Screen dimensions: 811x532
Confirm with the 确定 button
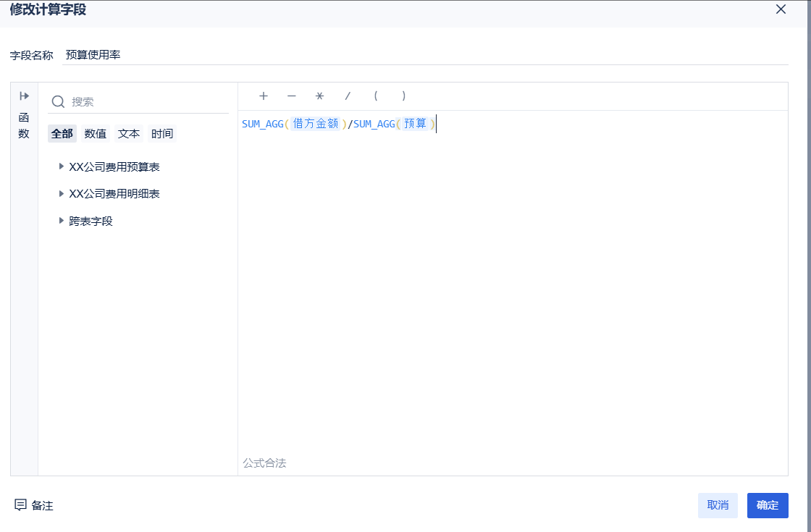pyautogui.click(x=768, y=505)
